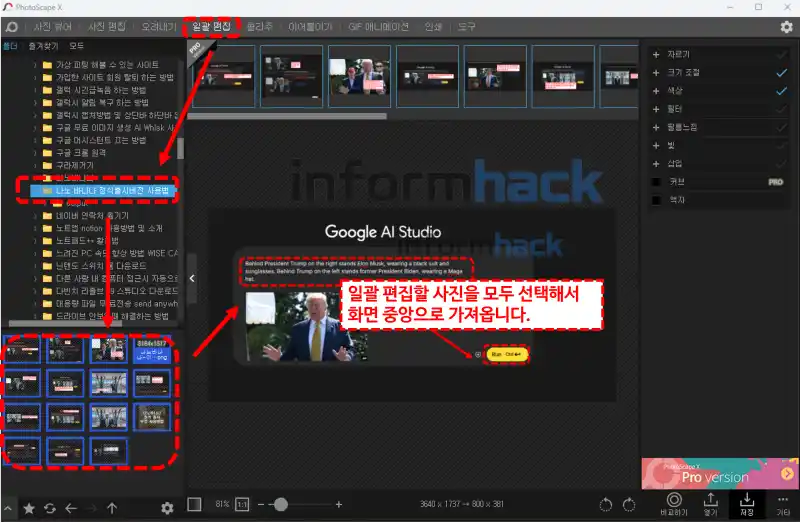Zoom in with the plus icon
Viewport: 800px width, 522px height.
pyautogui.click(x=339, y=505)
